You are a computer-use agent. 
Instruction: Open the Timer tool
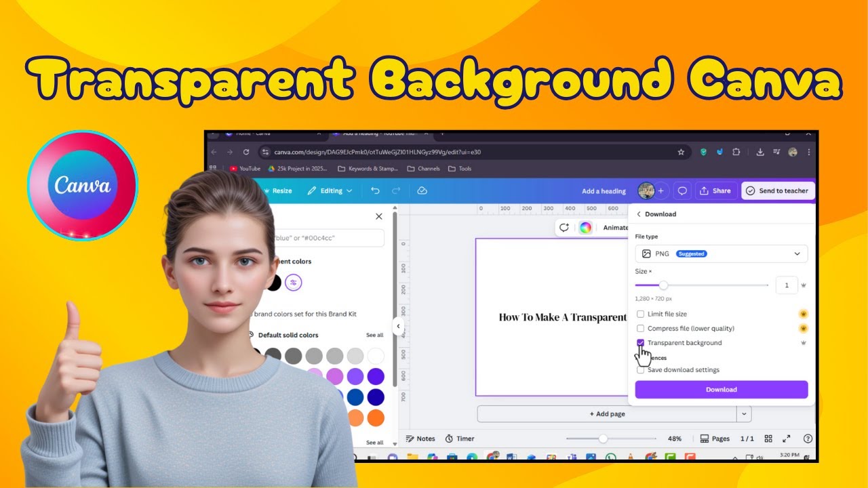pyautogui.click(x=460, y=439)
